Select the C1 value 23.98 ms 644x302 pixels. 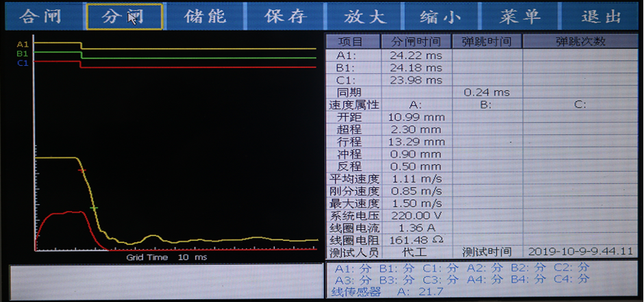pyautogui.click(x=417, y=79)
